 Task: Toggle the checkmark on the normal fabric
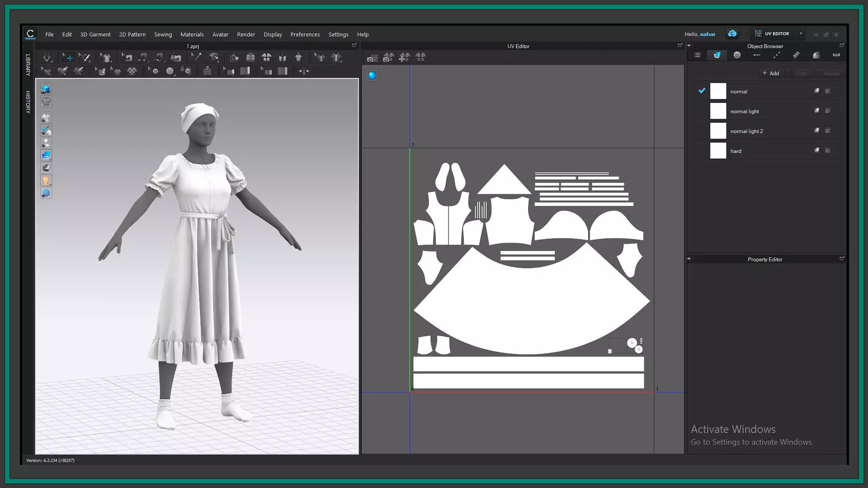pos(702,91)
